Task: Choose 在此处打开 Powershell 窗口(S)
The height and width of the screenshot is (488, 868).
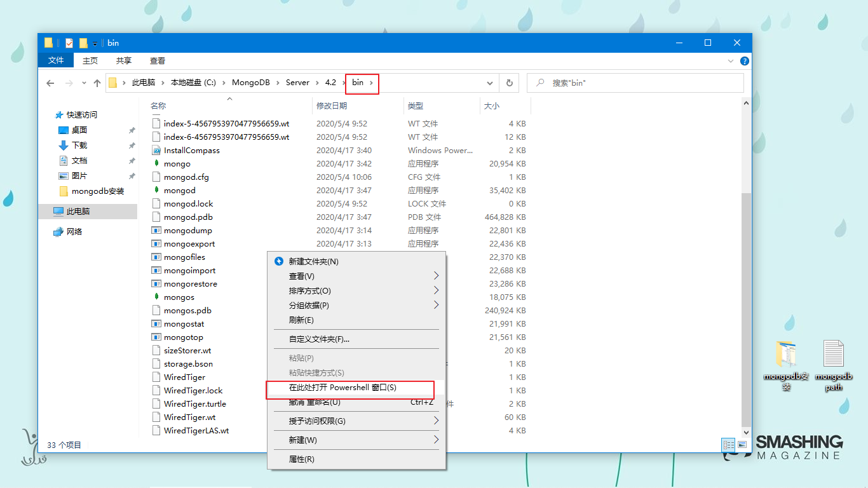Action: 356,387
